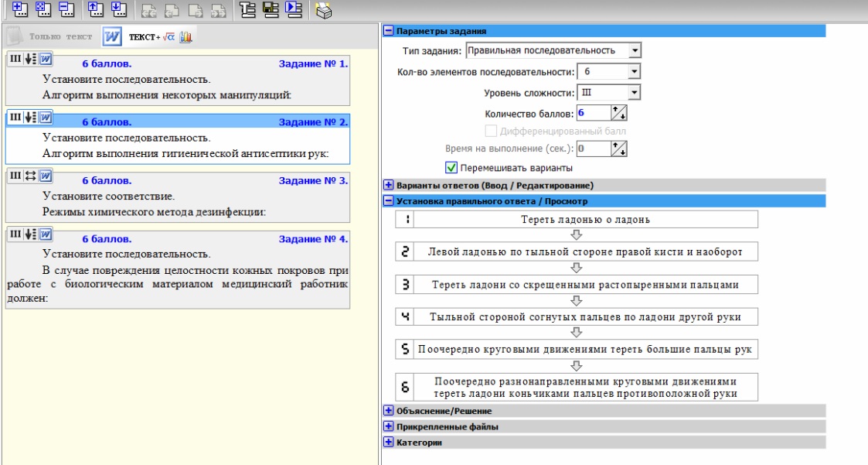Click the Количество баллов spinner arrows
Image resolution: width=868 pixels, height=465 pixels.
[x=619, y=113]
